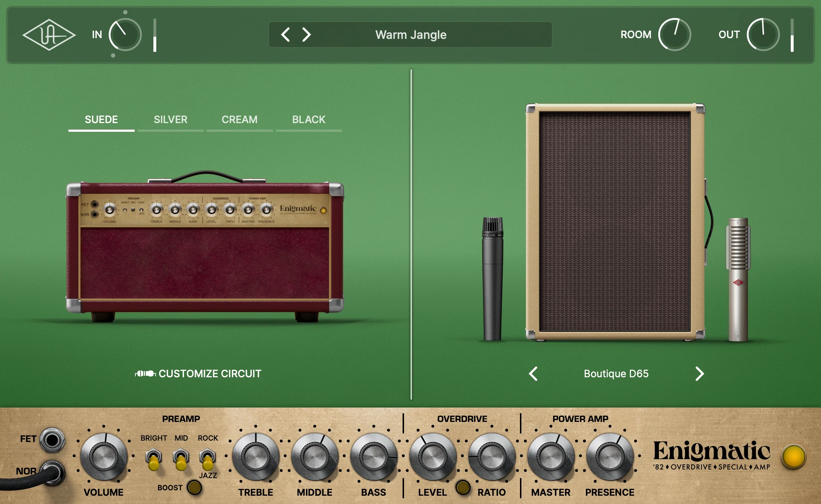Go to previous preset with left arrow
Screen dimensions: 821x504
(286, 35)
